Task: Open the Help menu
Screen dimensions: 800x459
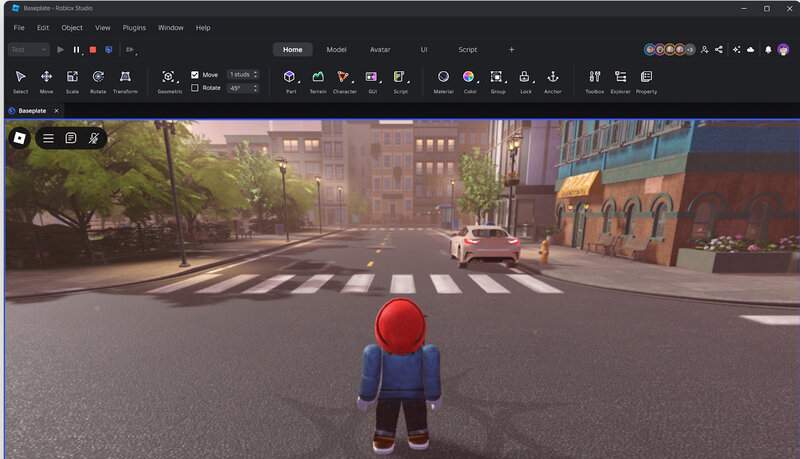Action: click(203, 28)
